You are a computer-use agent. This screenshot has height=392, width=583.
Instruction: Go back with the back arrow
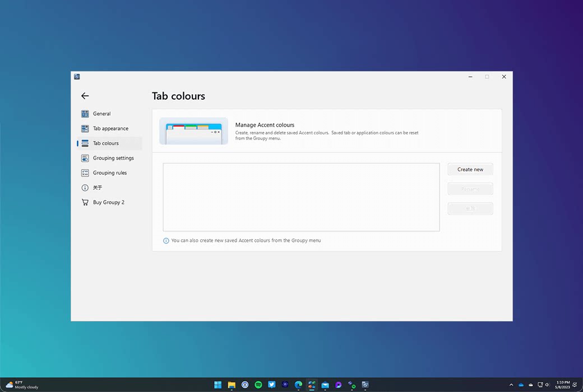coord(85,96)
